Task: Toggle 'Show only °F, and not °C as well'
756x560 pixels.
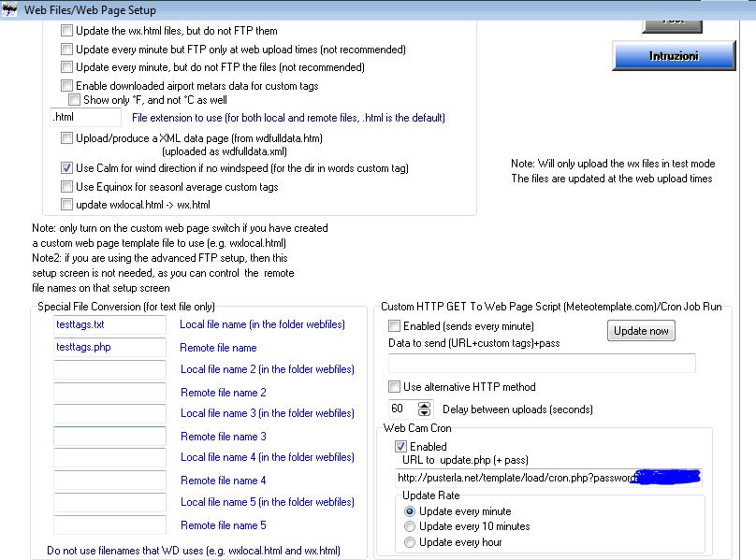Action: pos(74,100)
